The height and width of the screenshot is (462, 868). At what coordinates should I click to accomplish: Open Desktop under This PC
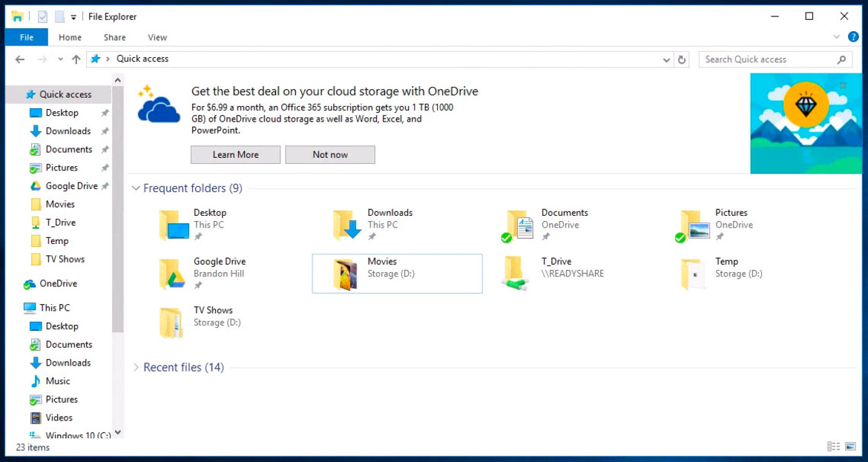(x=62, y=326)
